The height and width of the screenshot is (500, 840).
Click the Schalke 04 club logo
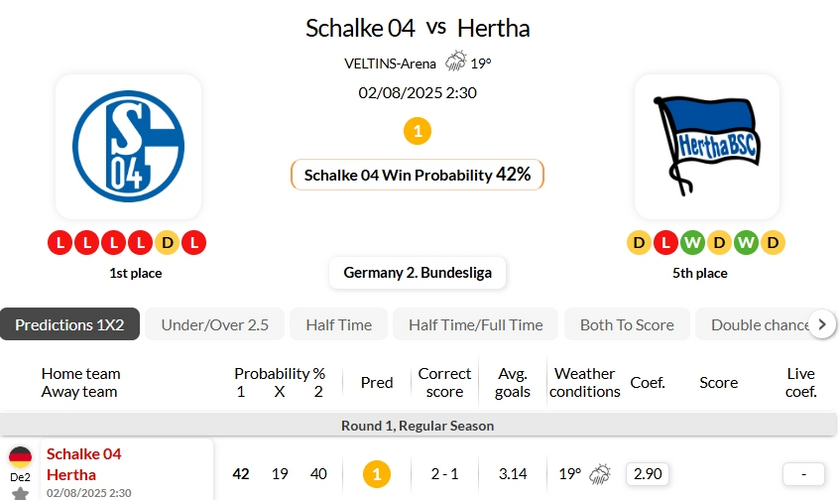(128, 147)
